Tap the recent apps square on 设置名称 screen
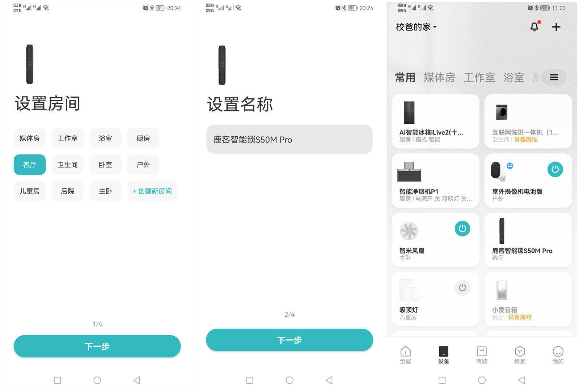Viewport: 579px width, 392px height. pyautogui.click(x=250, y=380)
